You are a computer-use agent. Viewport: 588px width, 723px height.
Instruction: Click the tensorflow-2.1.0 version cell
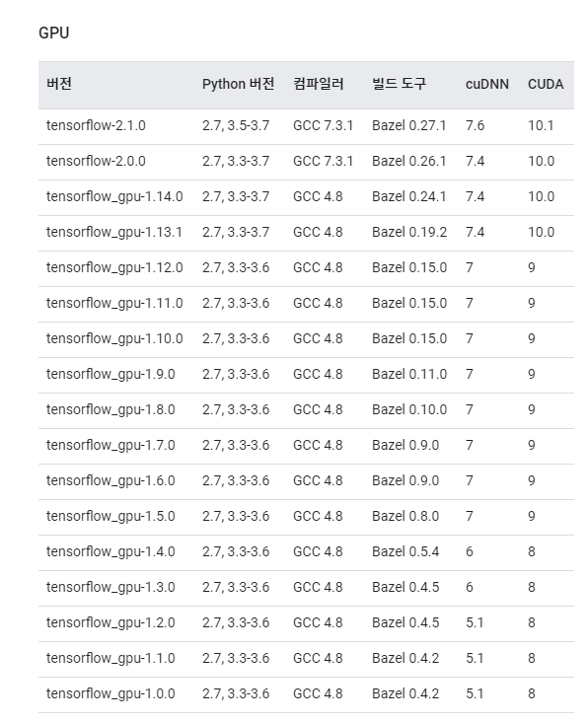[96, 125]
